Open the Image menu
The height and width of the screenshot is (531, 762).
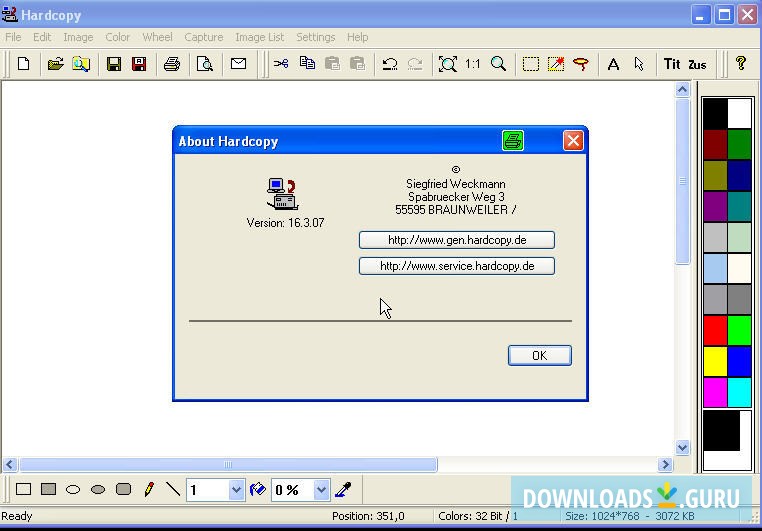pyautogui.click(x=78, y=37)
